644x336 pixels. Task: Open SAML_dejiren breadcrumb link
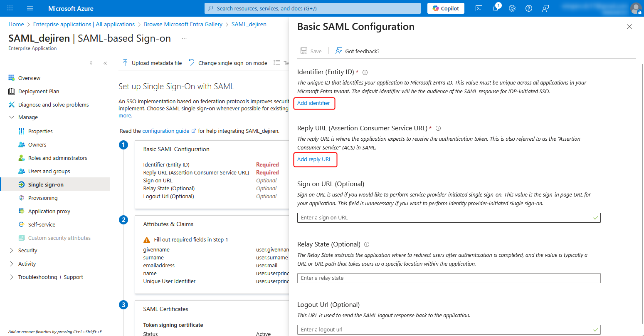point(249,24)
